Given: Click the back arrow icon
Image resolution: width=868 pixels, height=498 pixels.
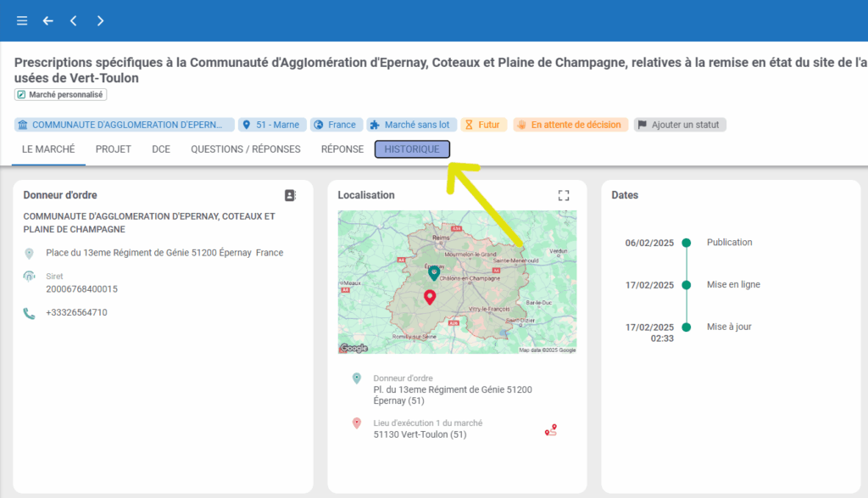Looking at the screenshot, I should 47,20.
